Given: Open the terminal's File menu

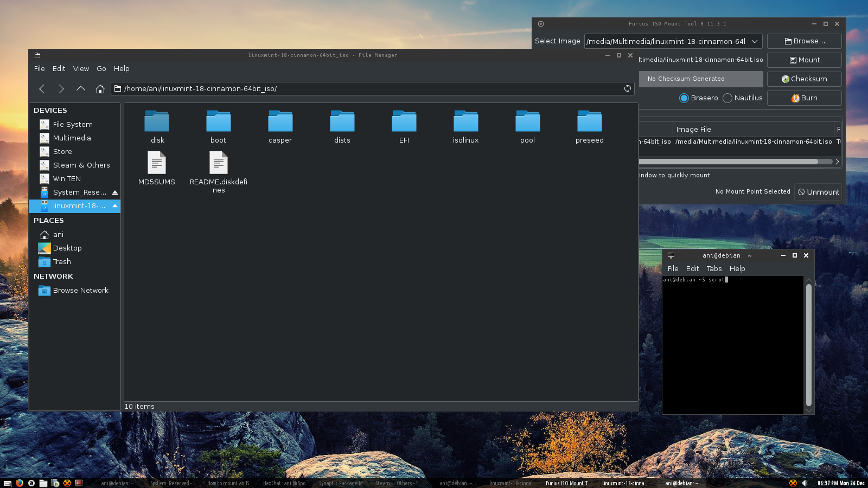Looking at the screenshot, I should 673,269.
